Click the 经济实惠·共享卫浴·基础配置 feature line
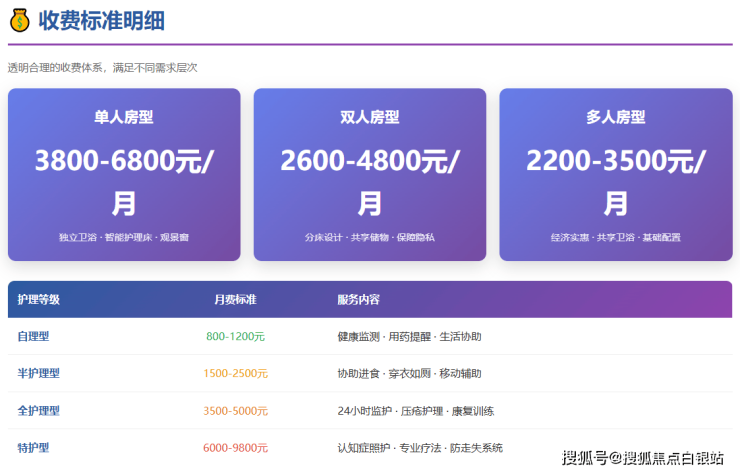 click(x=615, y=238)
